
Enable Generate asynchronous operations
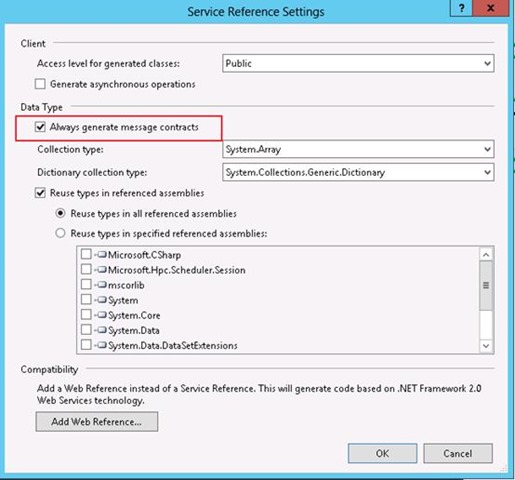(x=40, y=84)
